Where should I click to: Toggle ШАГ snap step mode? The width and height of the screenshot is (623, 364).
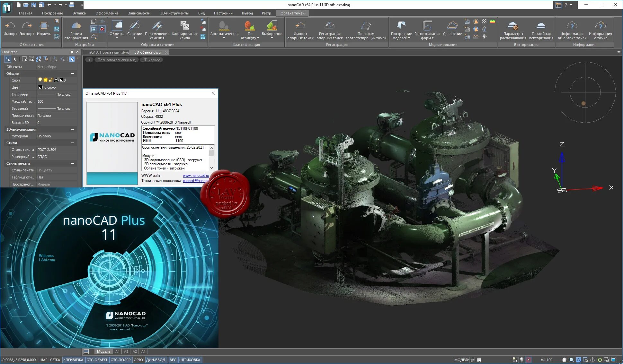(x=43, y=360)
